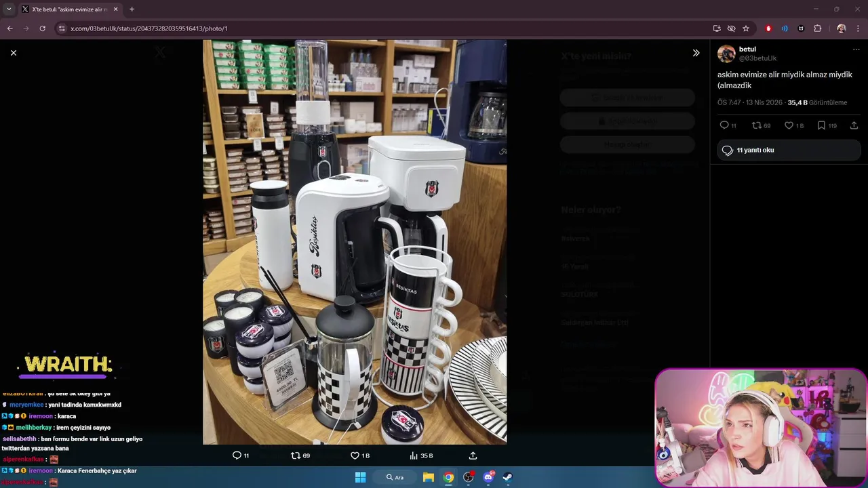Screen dimensions: 868x488
Task: Open betul's profile avatar in the sidebar
Action: click(x=726, y=54)
